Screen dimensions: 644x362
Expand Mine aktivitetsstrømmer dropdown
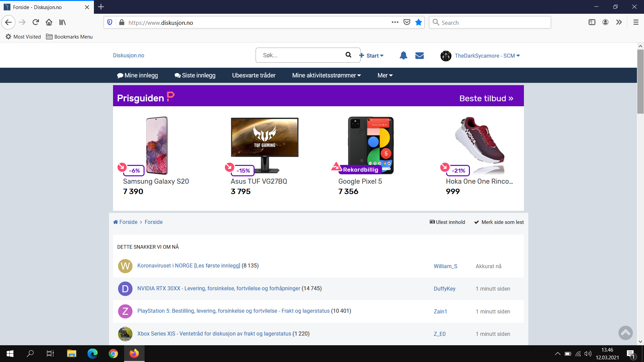point(326,75)
